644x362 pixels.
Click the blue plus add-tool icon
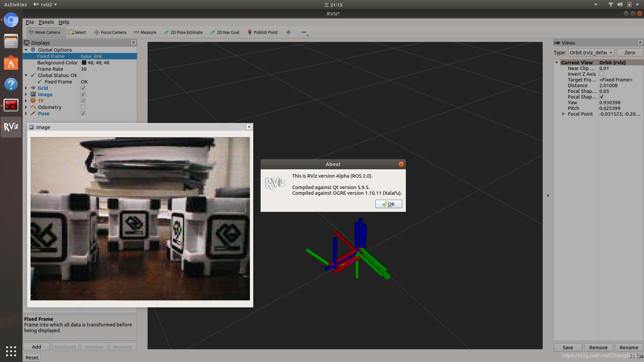pos(288,32)
